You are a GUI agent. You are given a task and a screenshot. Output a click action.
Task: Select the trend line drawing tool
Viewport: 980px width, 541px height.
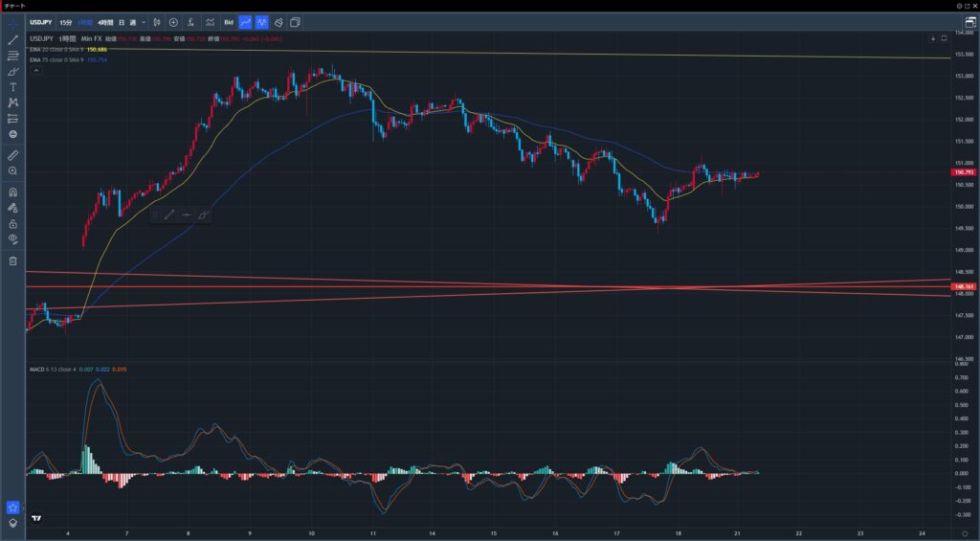pyautogui.click(x=13, y=40)
